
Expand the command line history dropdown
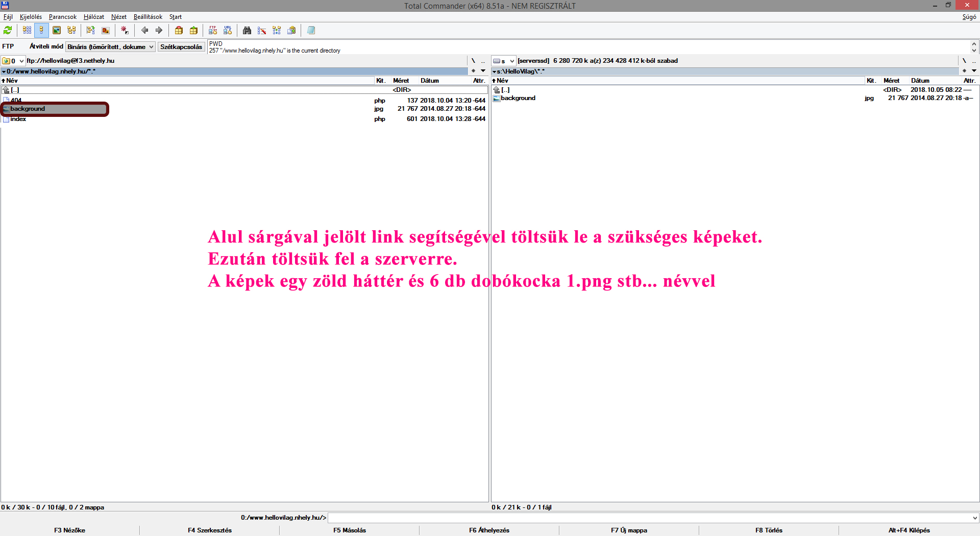pos(975,518)
